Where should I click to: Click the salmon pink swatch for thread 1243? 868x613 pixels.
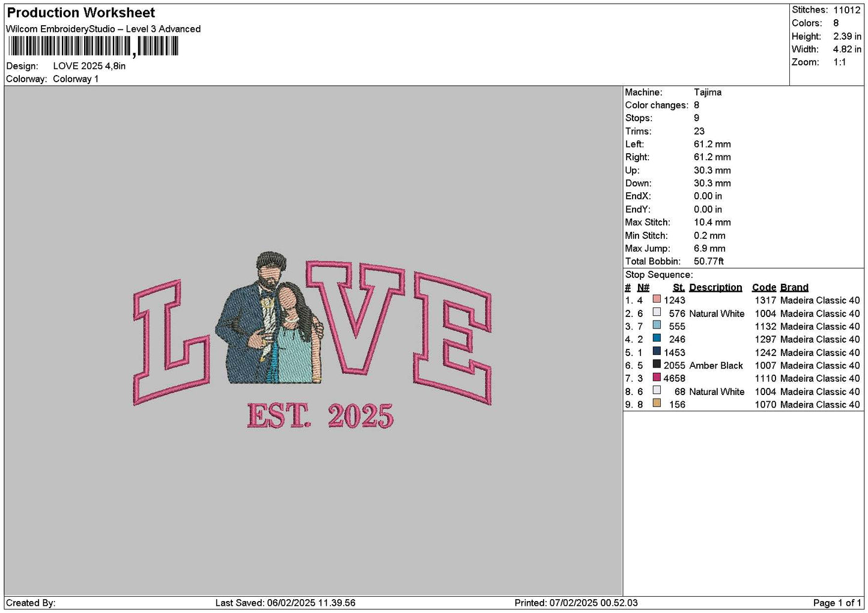pyautogui.click(x=657, y=299)
